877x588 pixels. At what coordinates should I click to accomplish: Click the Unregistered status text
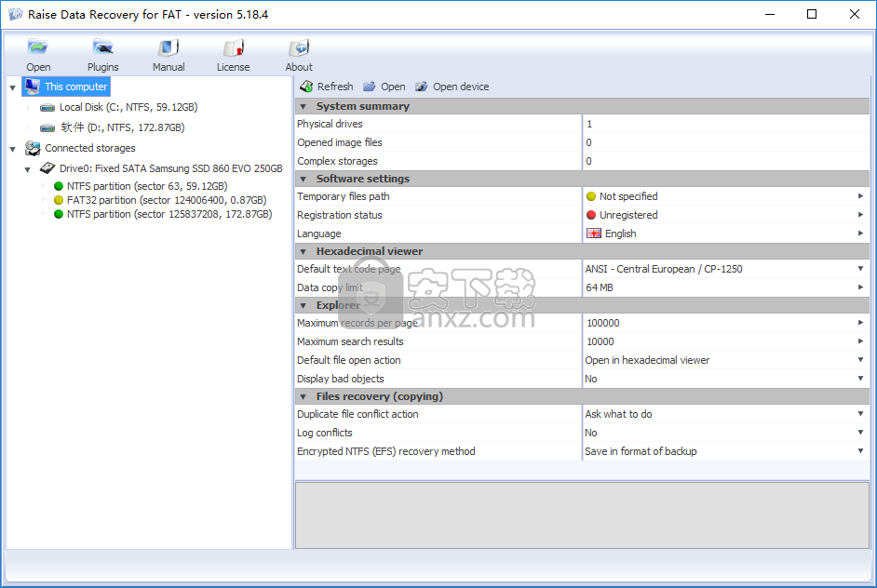[628, 215]
